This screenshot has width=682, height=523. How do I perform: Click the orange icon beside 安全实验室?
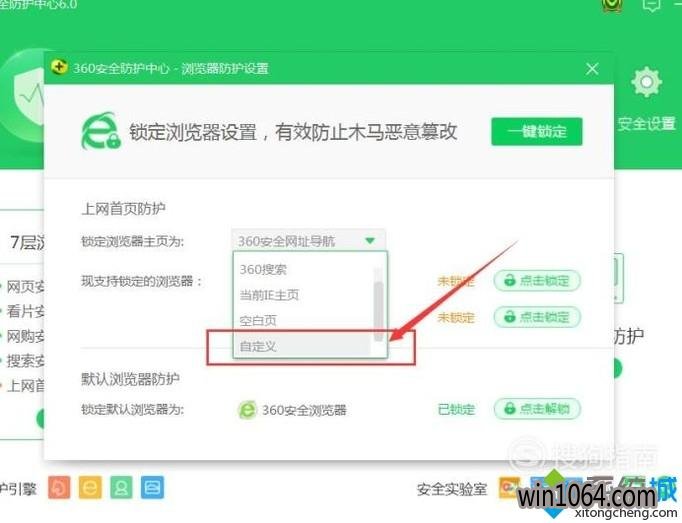click(509, 488)
